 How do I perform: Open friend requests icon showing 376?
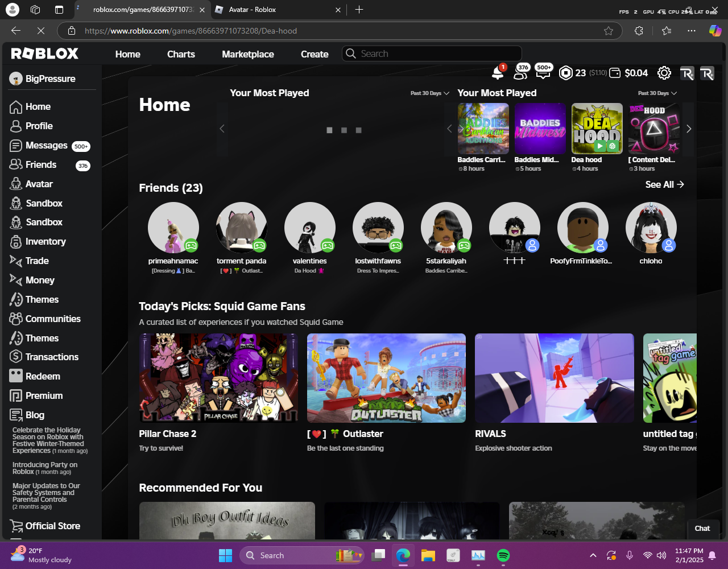(x=521, y=72)
